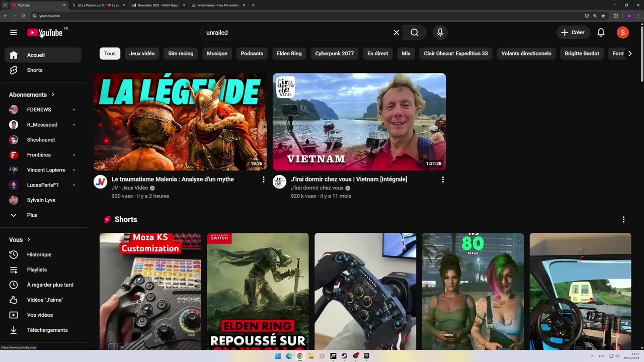
Task: Open J'irai dormir chez vous channel avatar
Action: (x=279, y=182)
